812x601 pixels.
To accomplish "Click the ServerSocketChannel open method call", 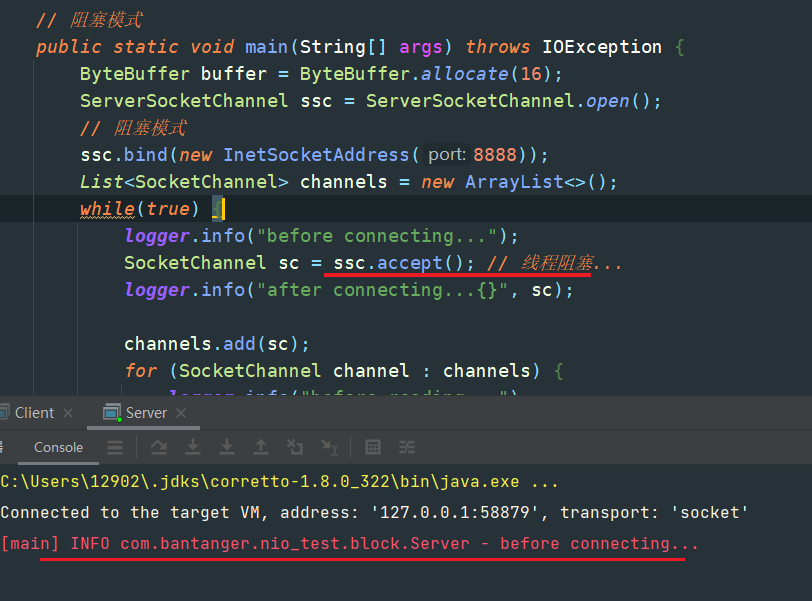I will pyautogui.click(x=607, y=100).
